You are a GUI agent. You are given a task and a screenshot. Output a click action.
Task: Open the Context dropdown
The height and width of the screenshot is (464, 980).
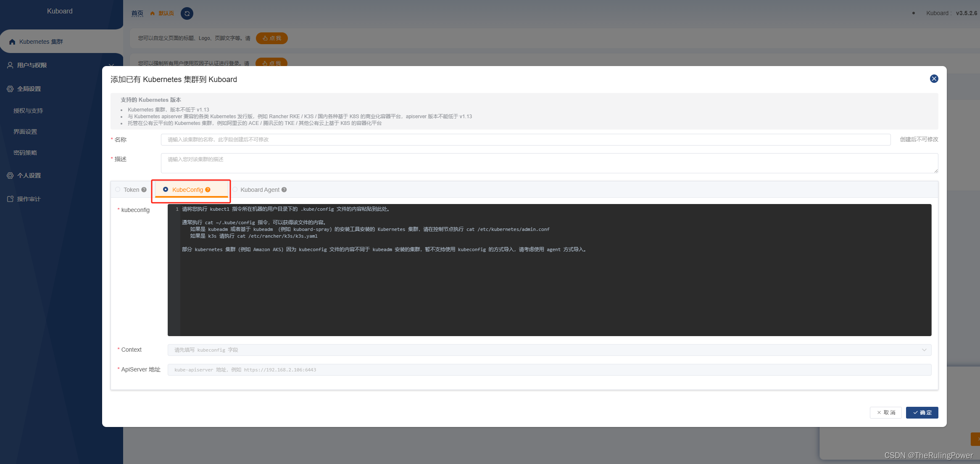[x=549, y=350]
